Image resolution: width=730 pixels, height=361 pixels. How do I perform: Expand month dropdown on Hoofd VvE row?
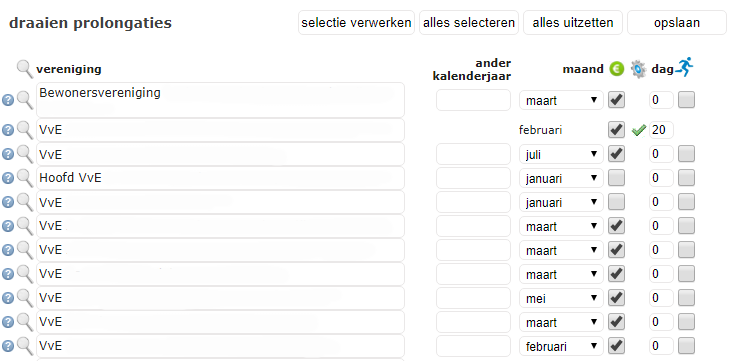561,178
